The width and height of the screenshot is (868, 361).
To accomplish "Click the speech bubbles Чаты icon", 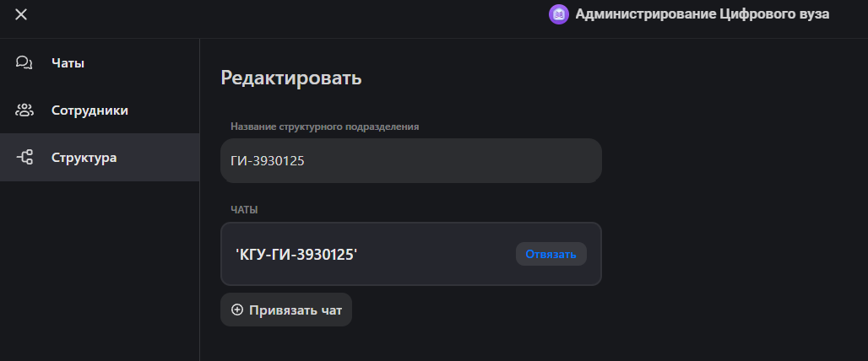I will tap(24, 62).
